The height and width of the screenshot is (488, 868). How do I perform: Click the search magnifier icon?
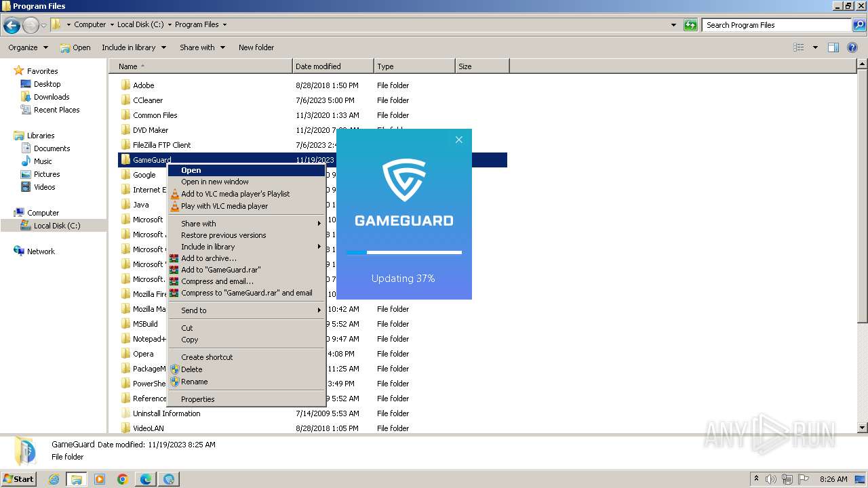(859, 25)
